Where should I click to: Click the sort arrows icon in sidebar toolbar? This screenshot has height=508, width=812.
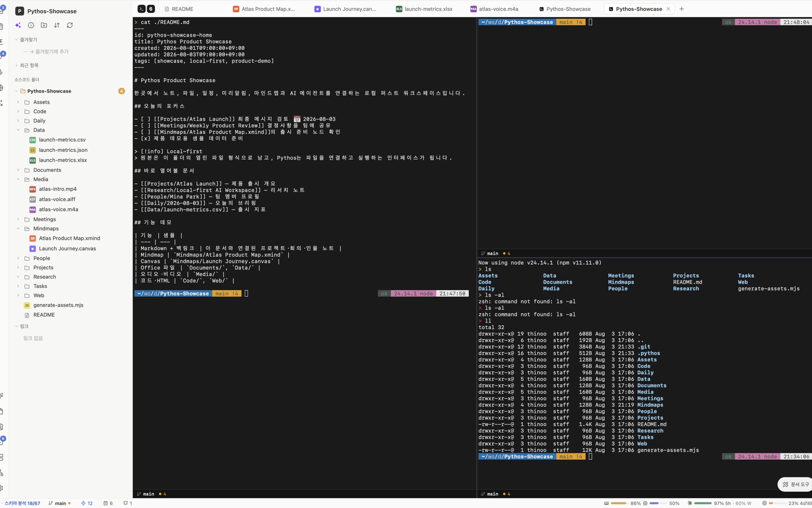pos(57,25)
